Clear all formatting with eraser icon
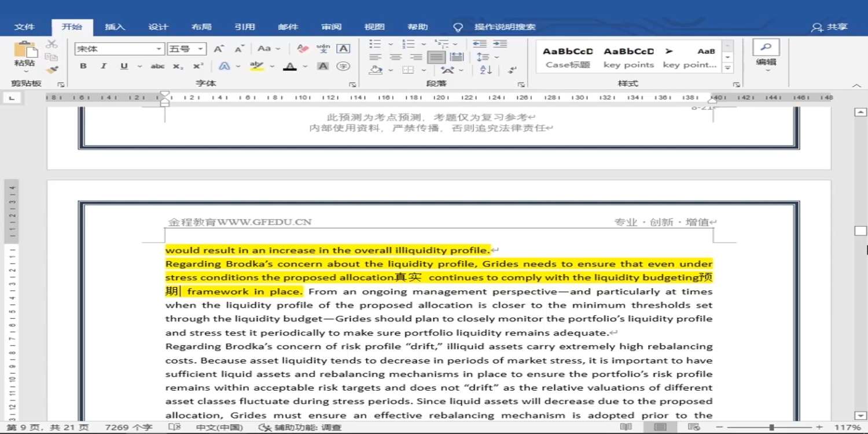The height and width of the screenshot is (434, 868). pos(303,49)
